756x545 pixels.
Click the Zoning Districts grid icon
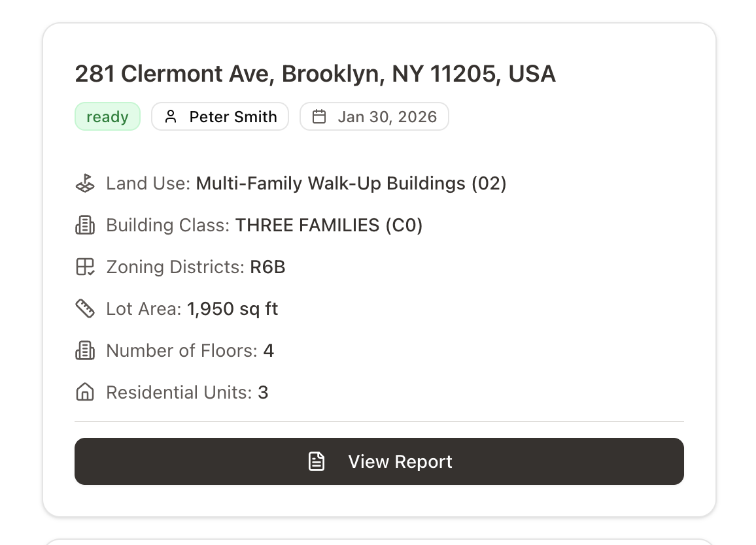tap(85, 267)
